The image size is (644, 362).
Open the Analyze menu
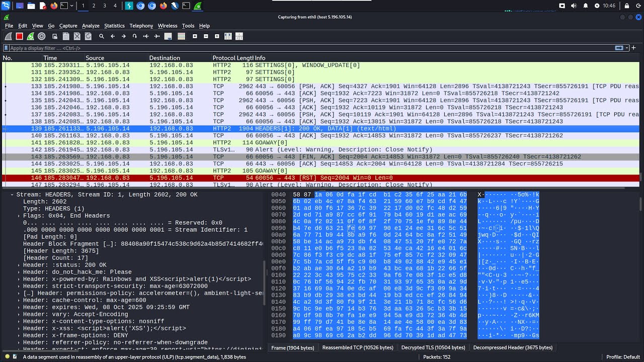[91, 26]
